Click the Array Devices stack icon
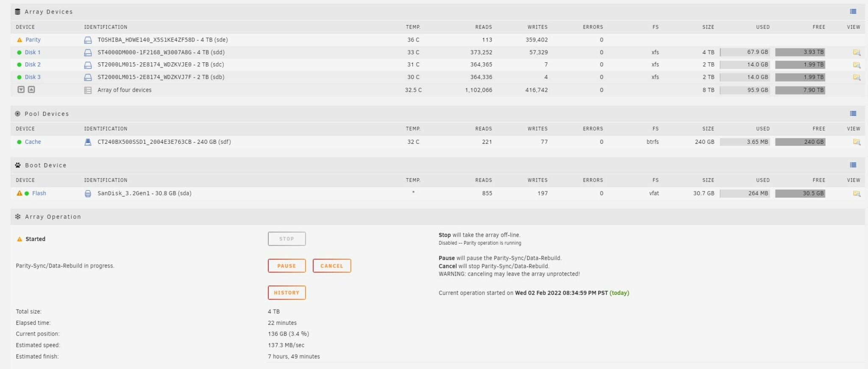 [x=17, y=12]
